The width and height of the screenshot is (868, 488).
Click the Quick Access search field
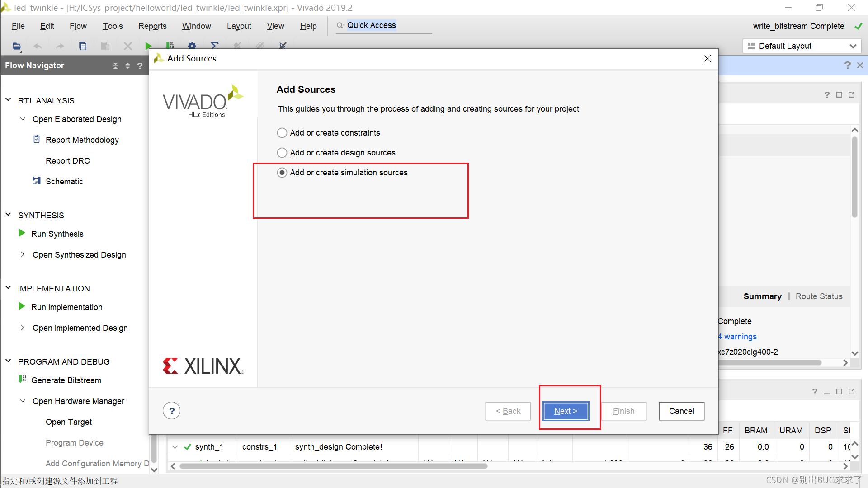[x=384, y=26]
